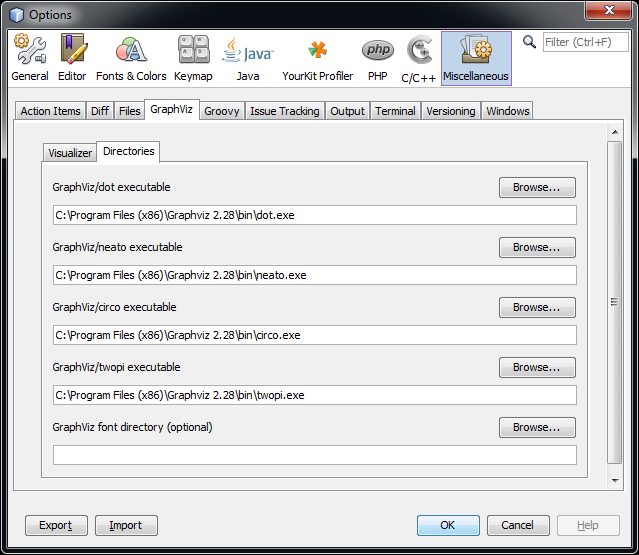Click the empty font directory field
The image size is (639, 555).
(315, 455)
